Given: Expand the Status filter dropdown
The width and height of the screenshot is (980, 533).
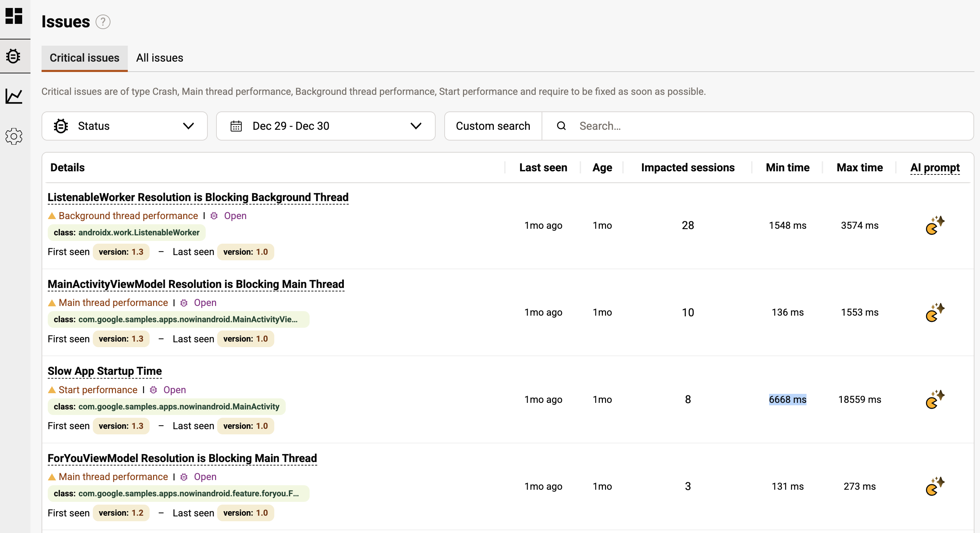Looking at the screenshot, I should pos(124,126).
